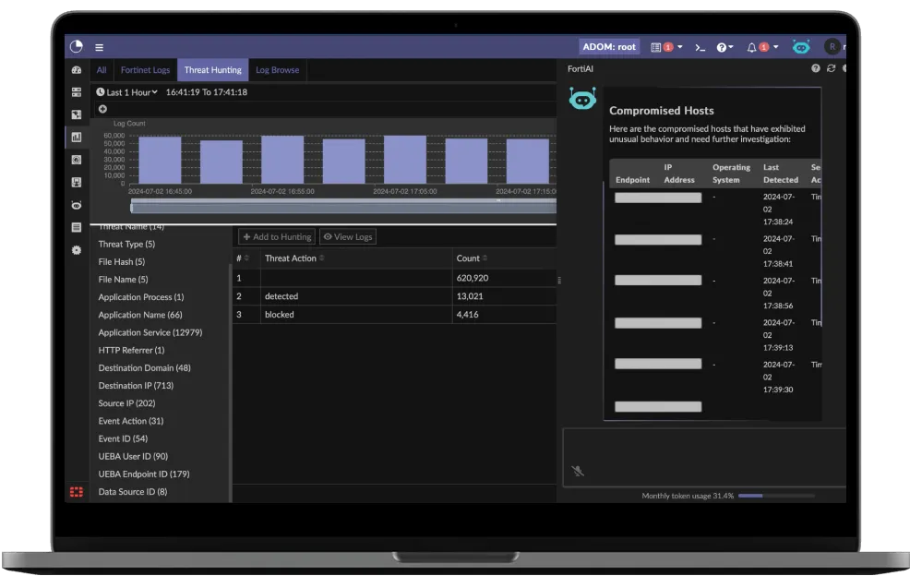Select the Event Action (31) field
Viewport: 910px width, 588px height.
click(x=130, y=422)
